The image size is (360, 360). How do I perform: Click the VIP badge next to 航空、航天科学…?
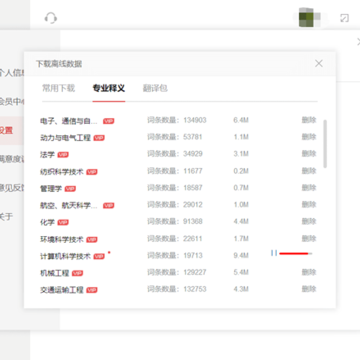point(108,205)
